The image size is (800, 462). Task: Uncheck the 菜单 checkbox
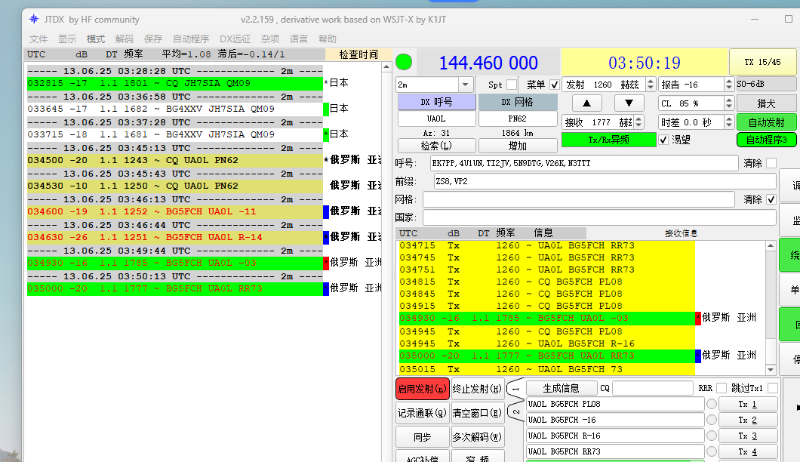554,85
